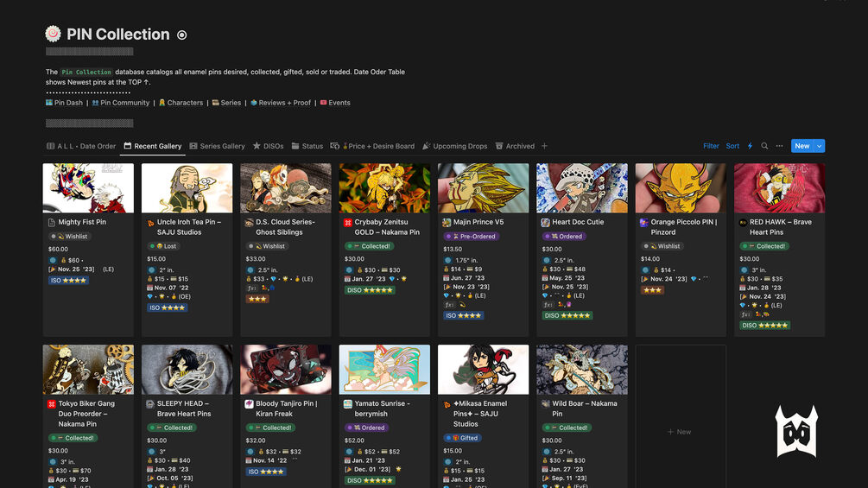Open the Crybaby Zenitsu GOLD cover image
This screenshot has width=868, height=488.
(x=384, y=188)
